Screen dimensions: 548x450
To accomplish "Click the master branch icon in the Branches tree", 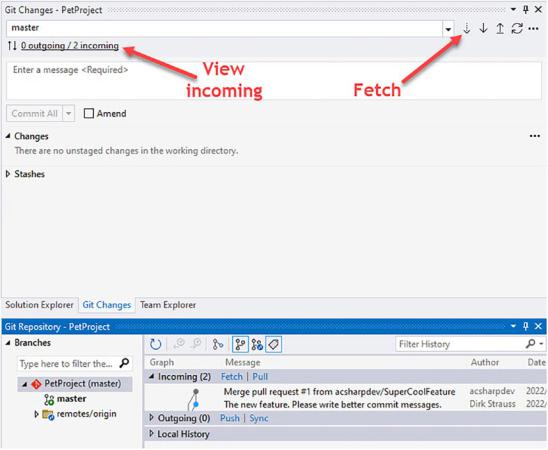I will [x=49, y=399].
